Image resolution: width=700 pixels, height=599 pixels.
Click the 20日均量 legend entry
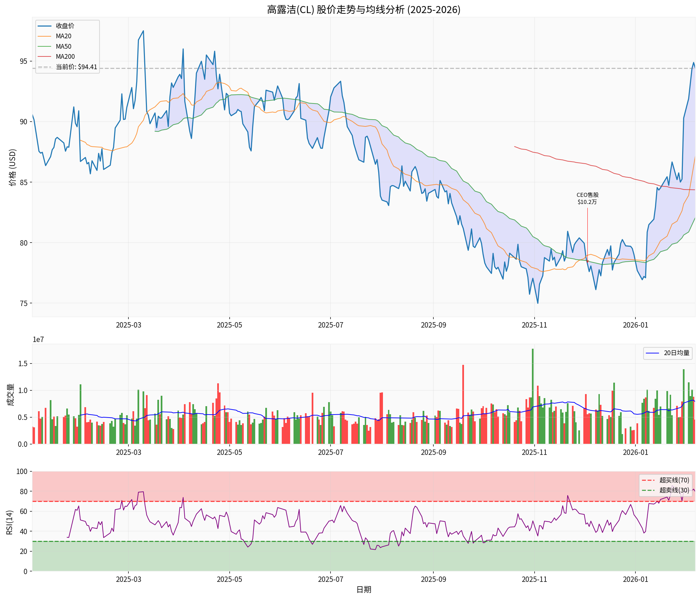[x=676, y=353]
